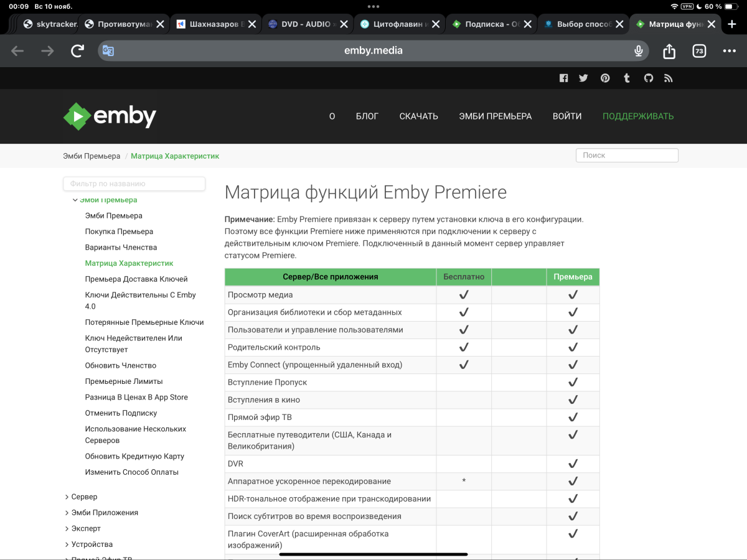Open the БЛОГ menu item
747x560 pixels.
[x=367, y=116]
